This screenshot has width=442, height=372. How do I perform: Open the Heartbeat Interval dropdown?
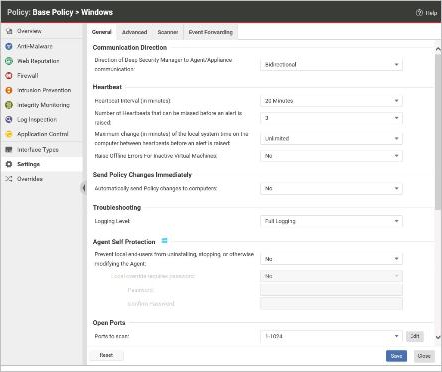pos(331,101)
